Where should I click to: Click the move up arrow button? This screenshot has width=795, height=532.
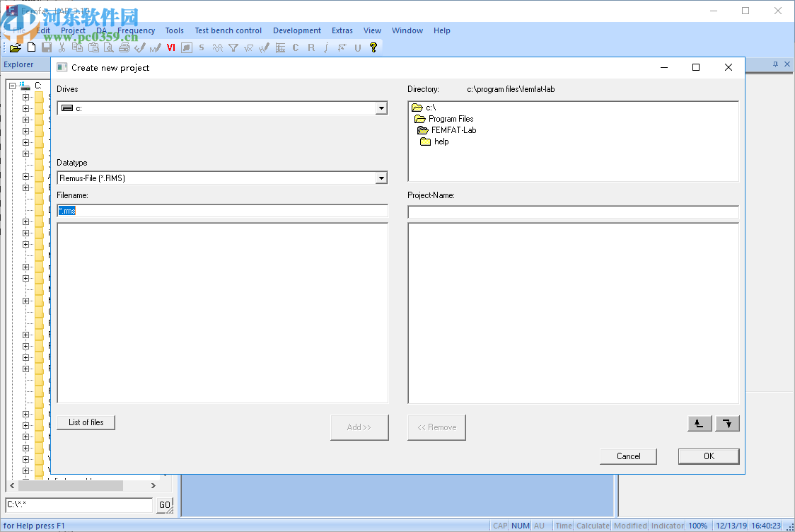coord(700,424)
